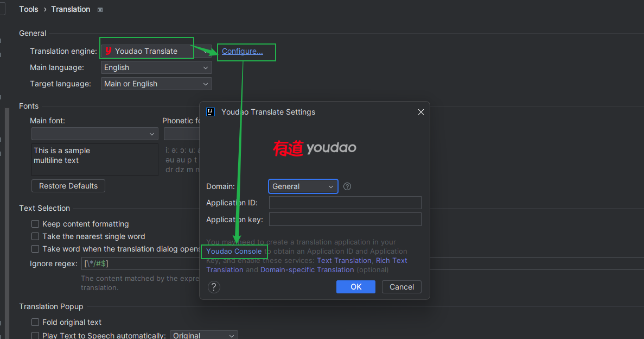644x339 pixels.
Task: Open the Text Translation link
Action: pyautogui.click(x=344, y=260)
